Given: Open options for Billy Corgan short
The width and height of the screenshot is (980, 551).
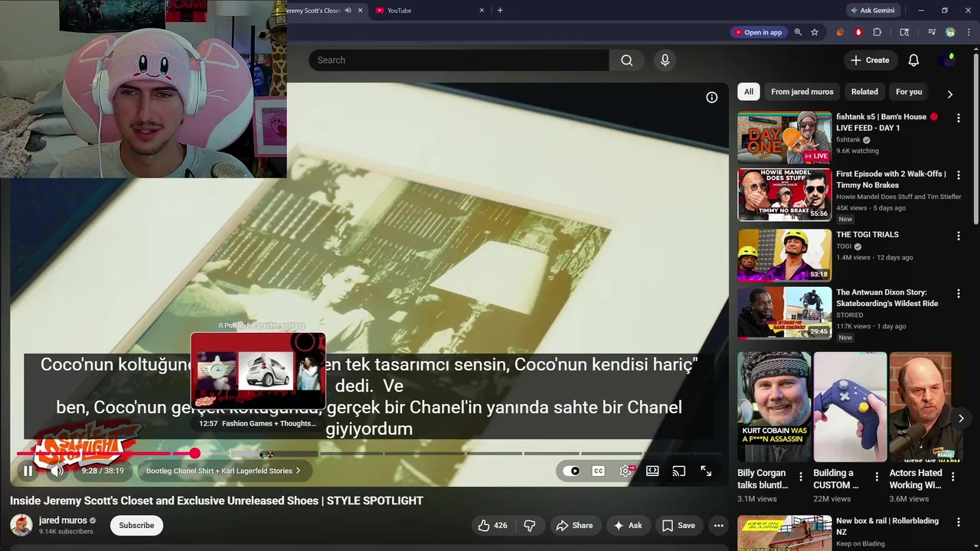Looking at the screenshot, I should point(801,477).
